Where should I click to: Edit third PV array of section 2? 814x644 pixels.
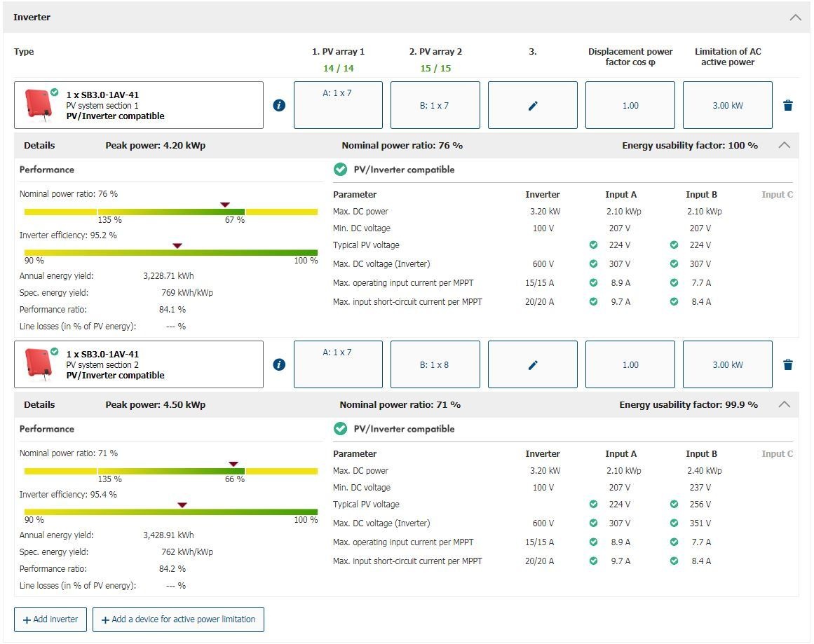tap(532, 364)
